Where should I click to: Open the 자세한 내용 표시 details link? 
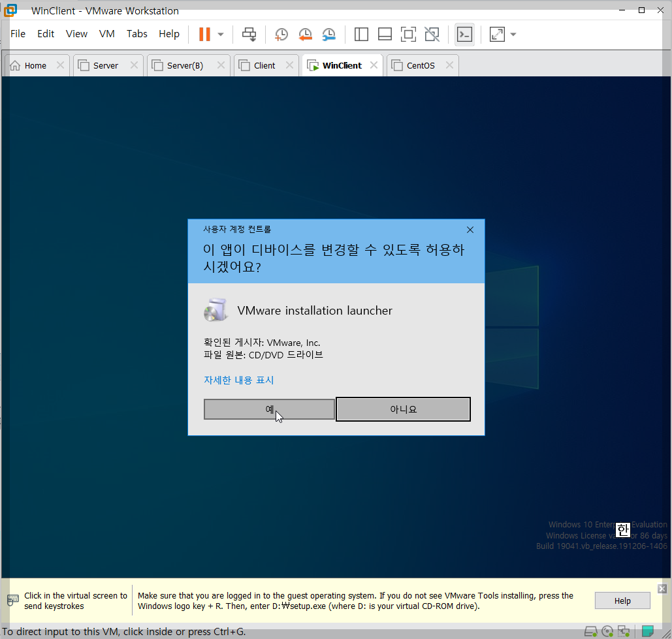[x=239, y=381]
